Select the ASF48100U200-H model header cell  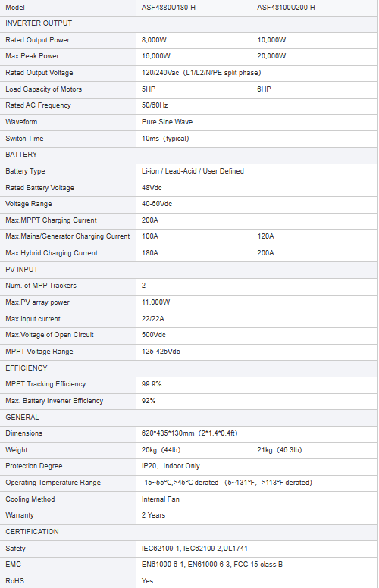pyautogui.click(x=315, y=8)
